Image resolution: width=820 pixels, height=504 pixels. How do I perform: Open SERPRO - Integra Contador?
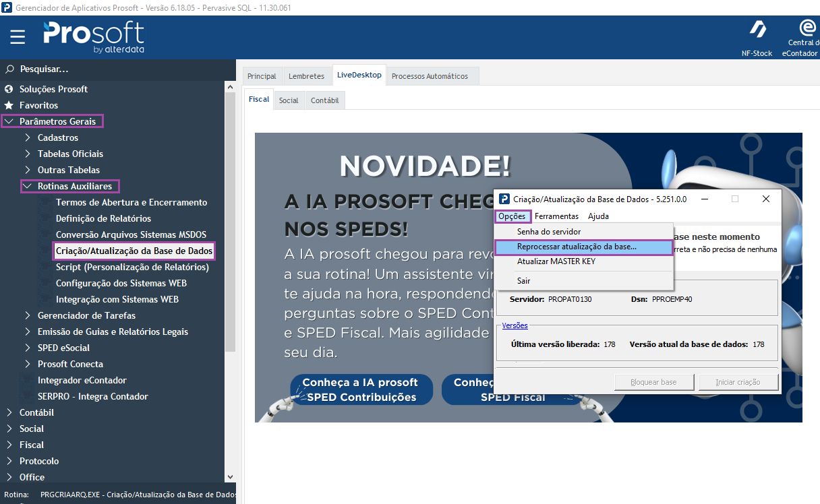click(x=93, y=396)
